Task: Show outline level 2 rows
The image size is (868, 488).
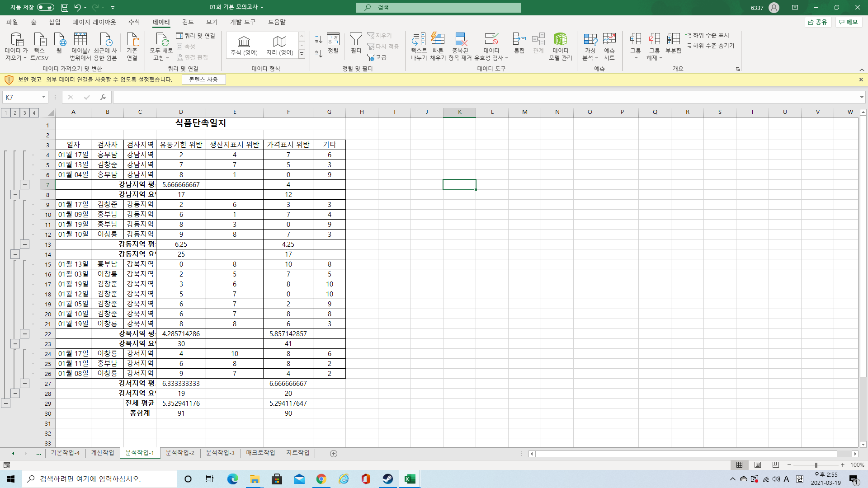Action: click(x=15, y=113)
